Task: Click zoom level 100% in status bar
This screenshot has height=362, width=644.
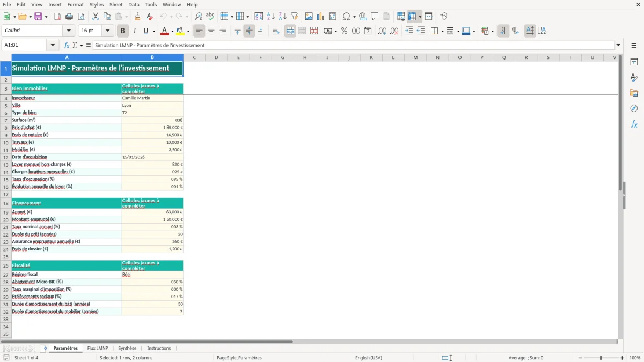Action: click(635, 358)
